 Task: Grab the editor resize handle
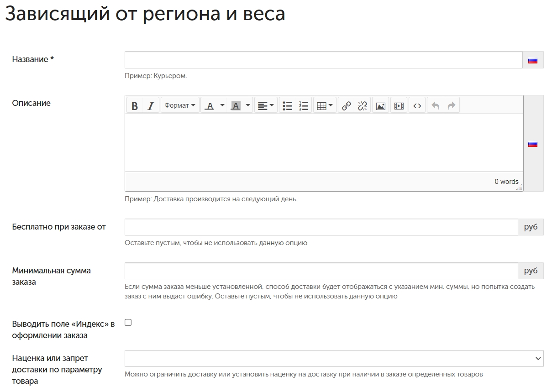520,187
